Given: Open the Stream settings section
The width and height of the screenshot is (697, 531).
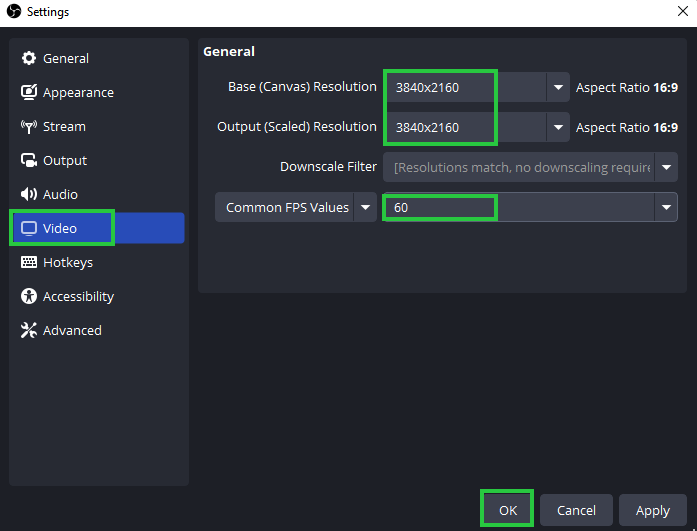Looking at the screenshot, I should (x=64, y=127).
